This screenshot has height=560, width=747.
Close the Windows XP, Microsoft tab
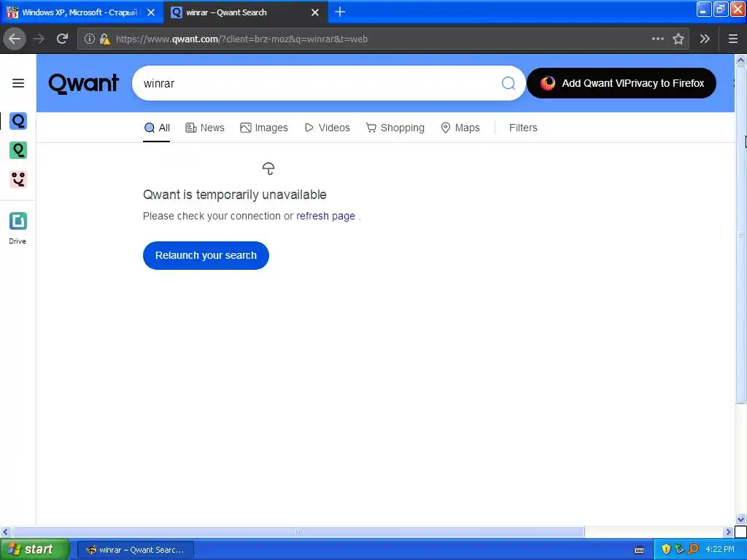tap(151, 12)
